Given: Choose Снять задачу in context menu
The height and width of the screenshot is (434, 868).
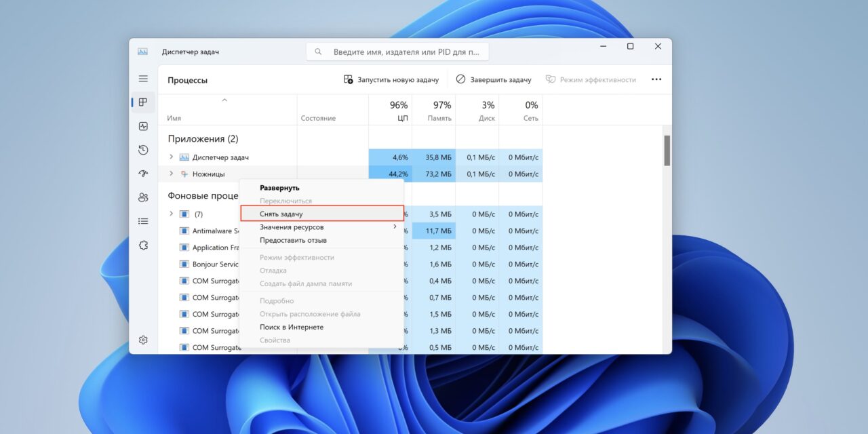Looking at the screenshot, I should click(321, 214).
